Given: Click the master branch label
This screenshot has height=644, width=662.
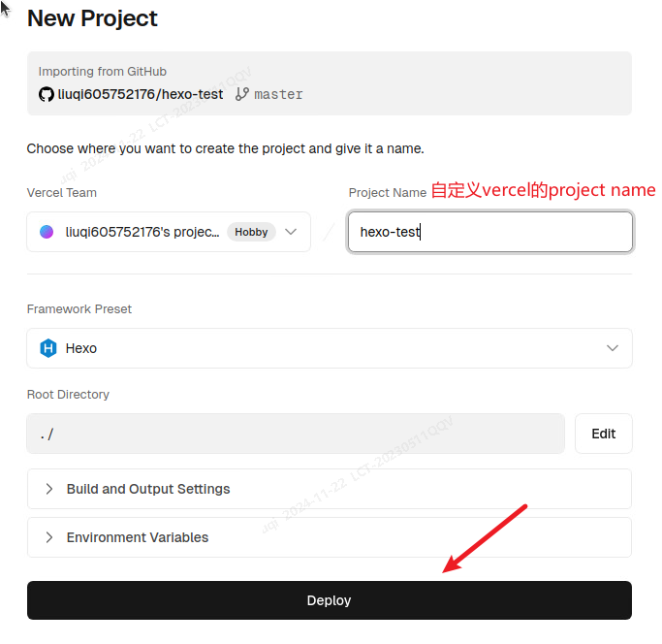Looking at the screenshot, I should pyautogui.click(x=278, y=94).
